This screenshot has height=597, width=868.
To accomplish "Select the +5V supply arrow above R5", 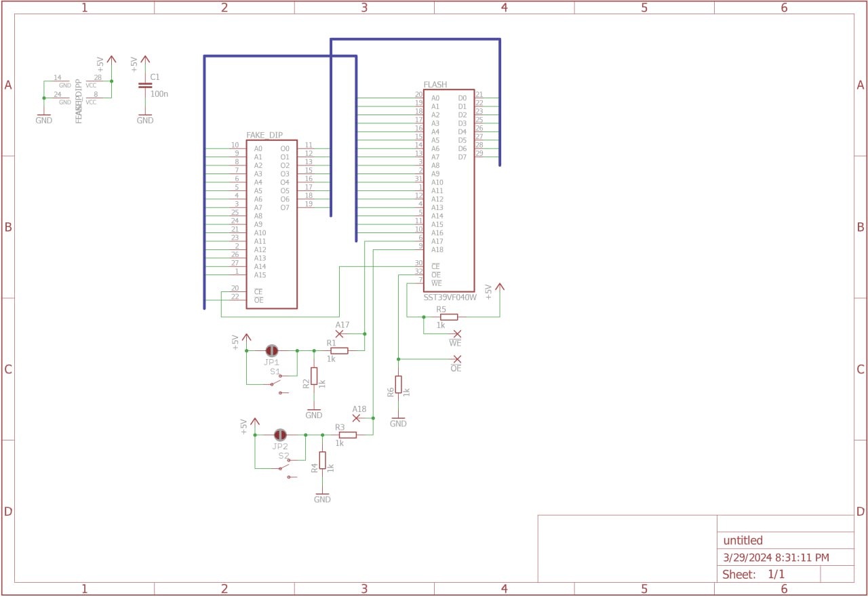I will 500,288.
